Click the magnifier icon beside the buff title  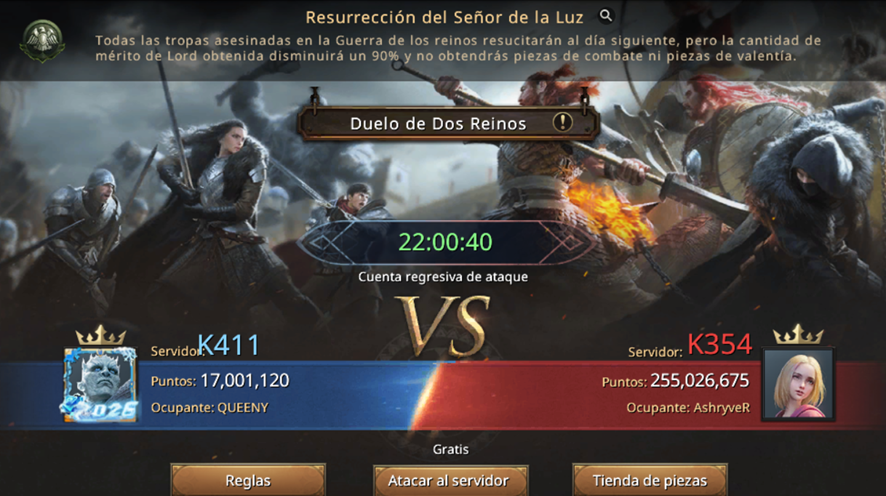click(x=606, y=16)
